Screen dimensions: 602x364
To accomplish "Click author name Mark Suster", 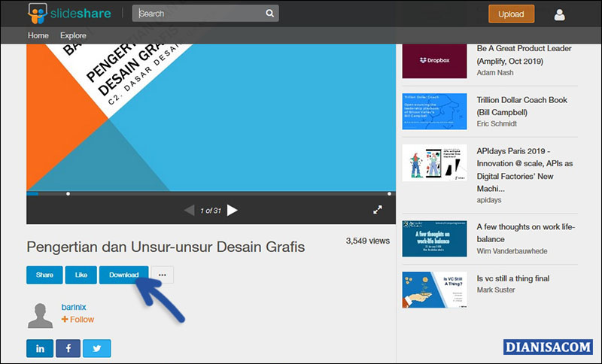I will click(496, 290).
